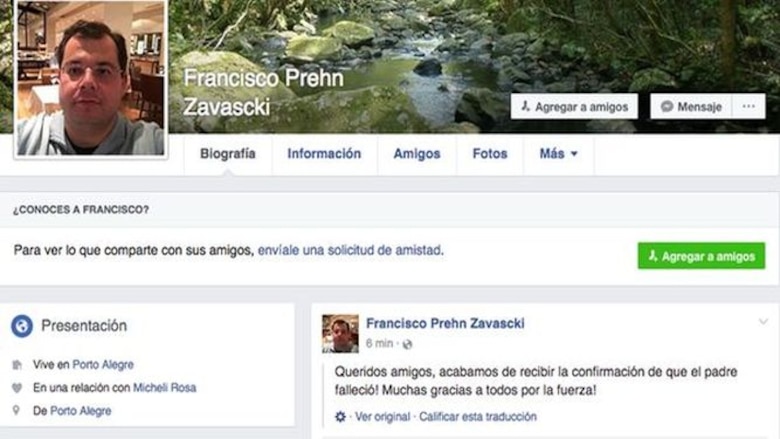This screenshot has width=780, height=439.
Task: Click the green Agregar a amigos button
Action: pyautogui.click(x=701, y=256)
